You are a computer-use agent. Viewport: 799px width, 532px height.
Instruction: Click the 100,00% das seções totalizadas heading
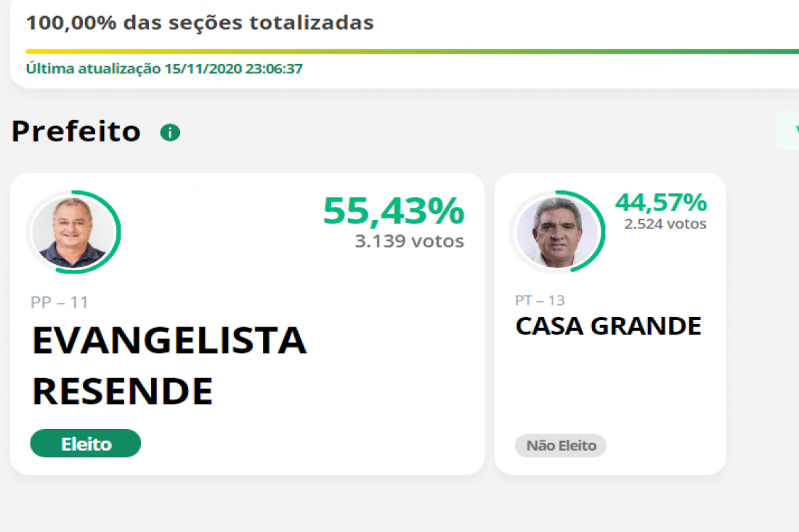(x=200, y=23)
